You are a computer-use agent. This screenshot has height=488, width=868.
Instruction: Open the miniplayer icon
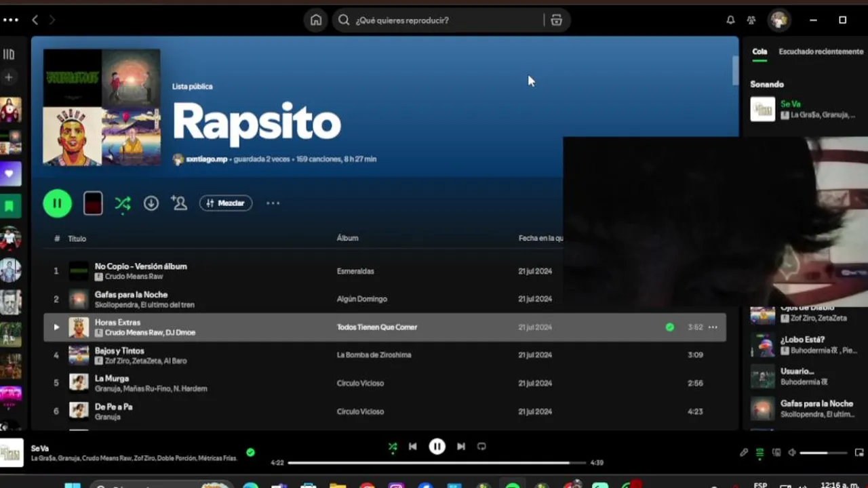coord(859,453)
